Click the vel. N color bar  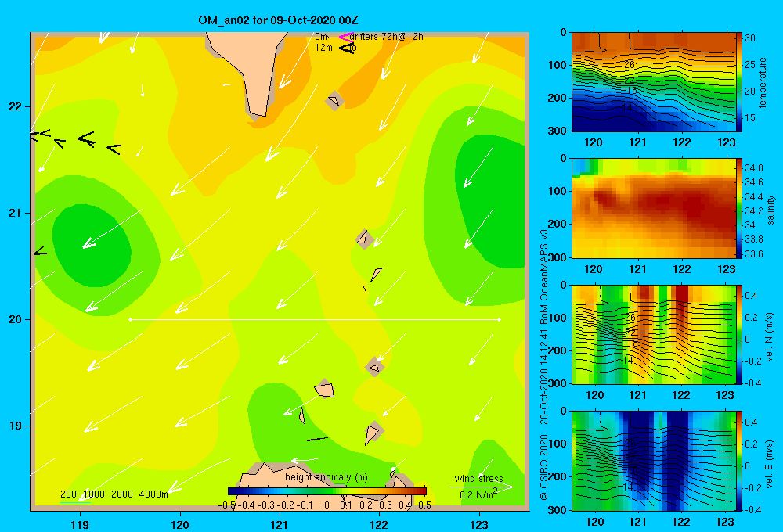coord(738,335)
